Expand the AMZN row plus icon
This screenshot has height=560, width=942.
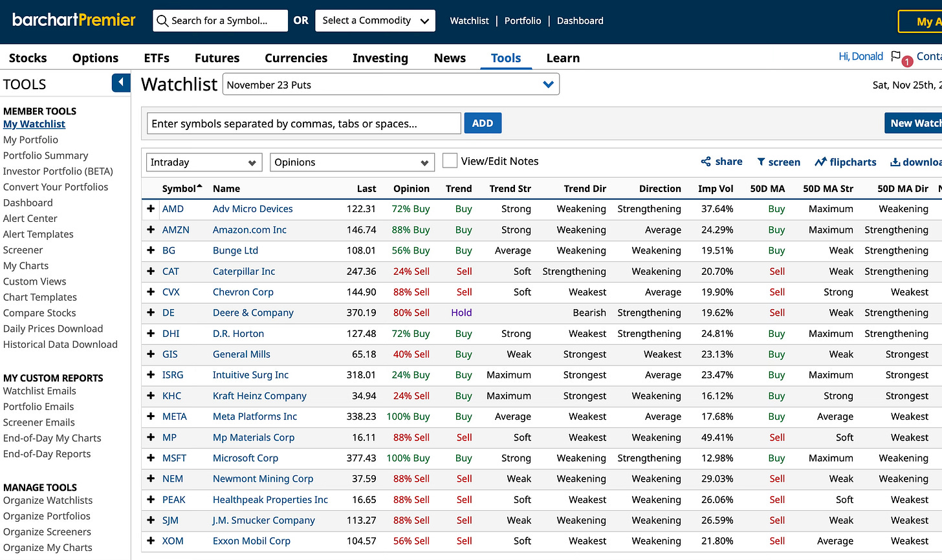pos(151,230)
